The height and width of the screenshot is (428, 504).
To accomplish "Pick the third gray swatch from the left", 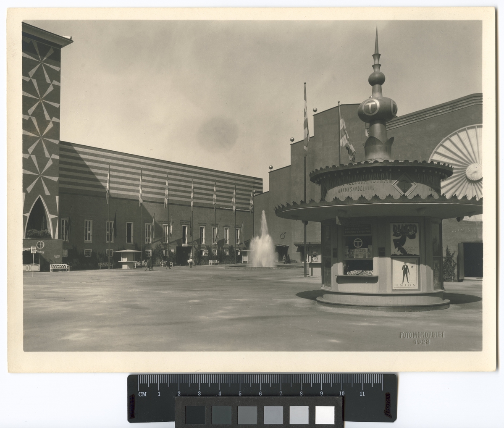I will pos(247,415).
